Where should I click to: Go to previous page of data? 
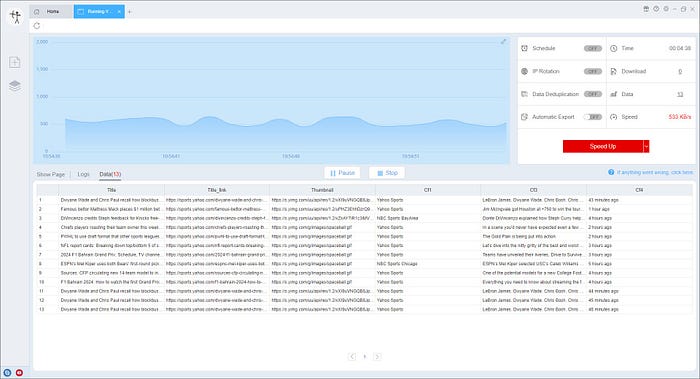(352, 356)
